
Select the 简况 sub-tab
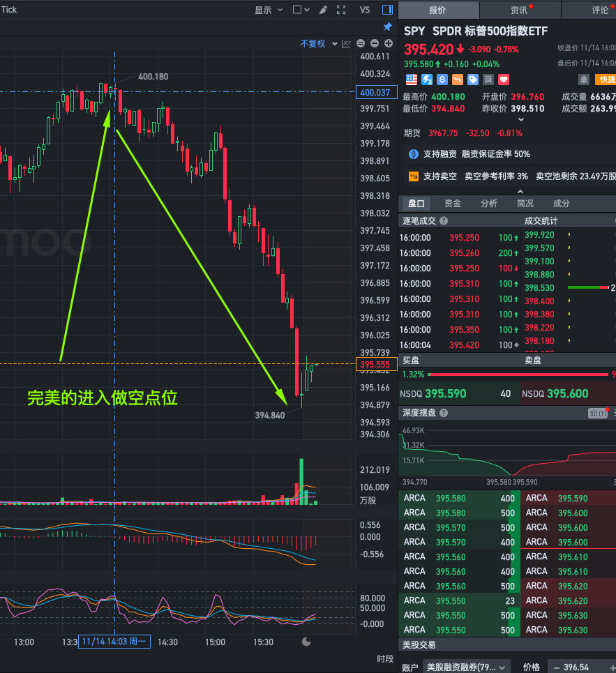pos(525,203)
